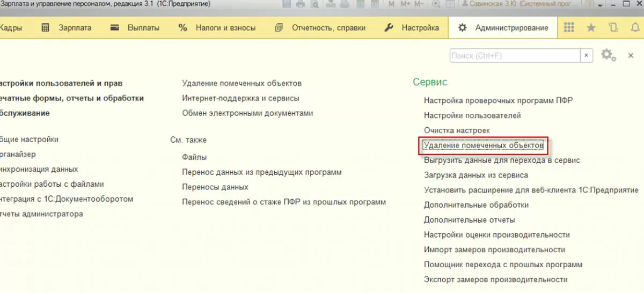Click into the Поиск search field
This screenshot has height=293, width=644.
pos(514,55)
